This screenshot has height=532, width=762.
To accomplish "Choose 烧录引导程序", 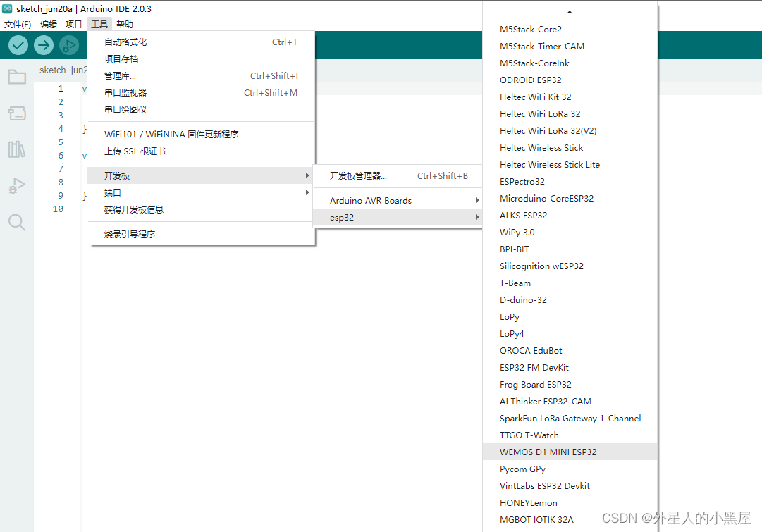I will click(201, 234).
